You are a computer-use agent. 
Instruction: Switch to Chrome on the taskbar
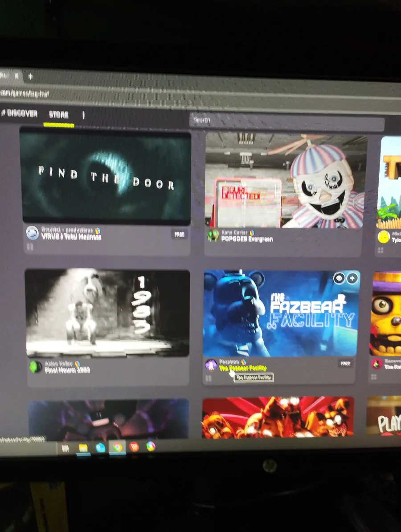(118, 447)
